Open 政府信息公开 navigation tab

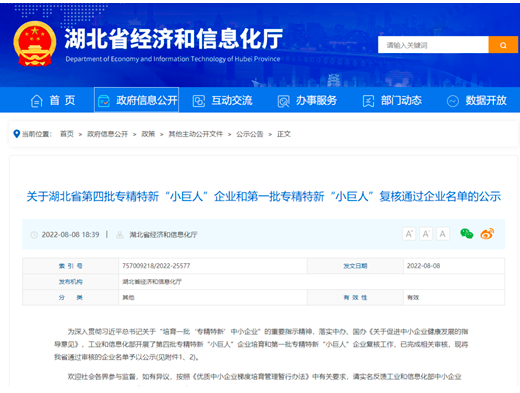click(x=137, y=100)
